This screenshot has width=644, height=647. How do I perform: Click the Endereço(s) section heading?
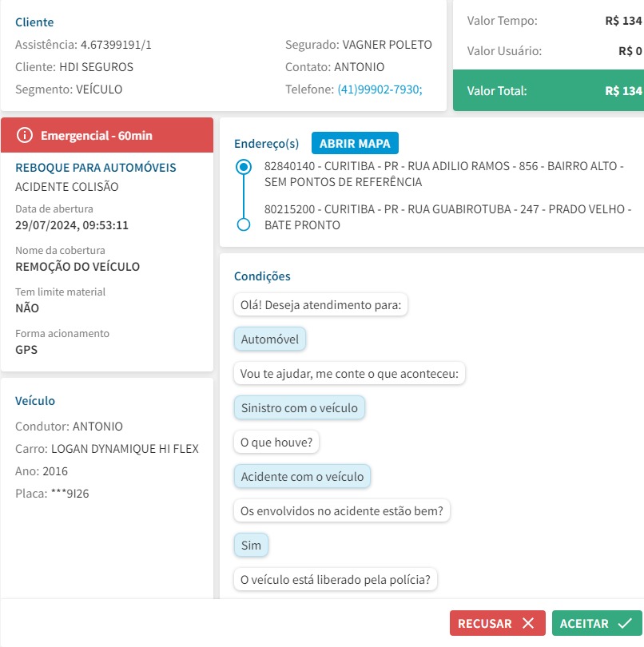(266, 143)
